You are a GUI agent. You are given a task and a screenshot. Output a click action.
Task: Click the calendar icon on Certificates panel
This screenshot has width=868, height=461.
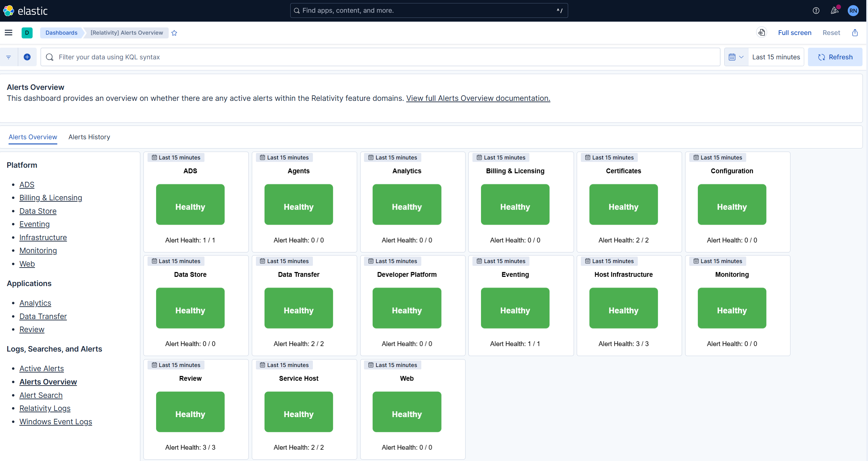pyautogui.click(x=588, y=157)
